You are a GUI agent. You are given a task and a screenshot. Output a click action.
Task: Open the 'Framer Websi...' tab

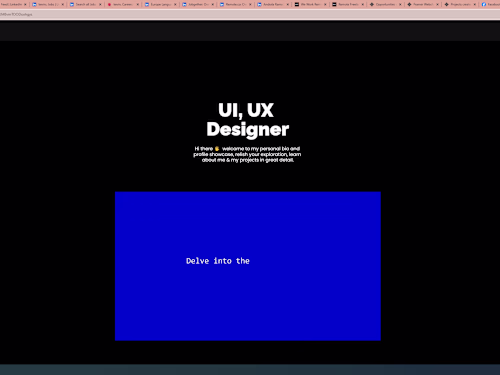pos(423,4)
